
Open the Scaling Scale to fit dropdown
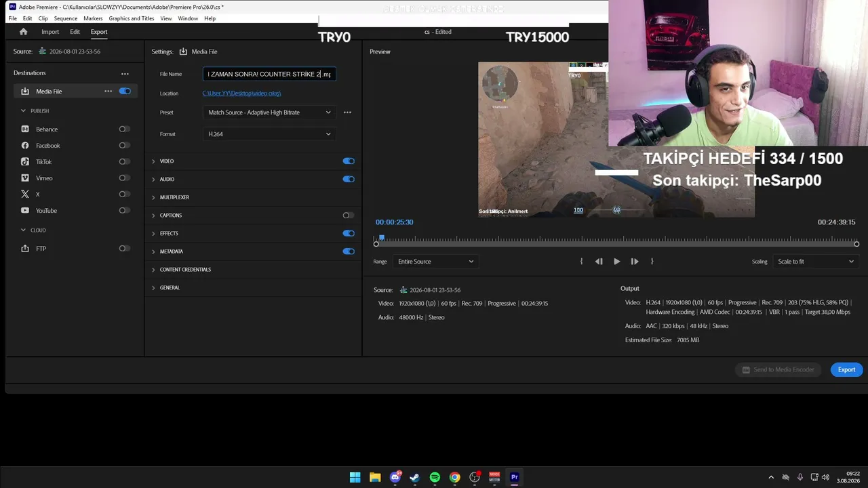[x=815, y=262]
